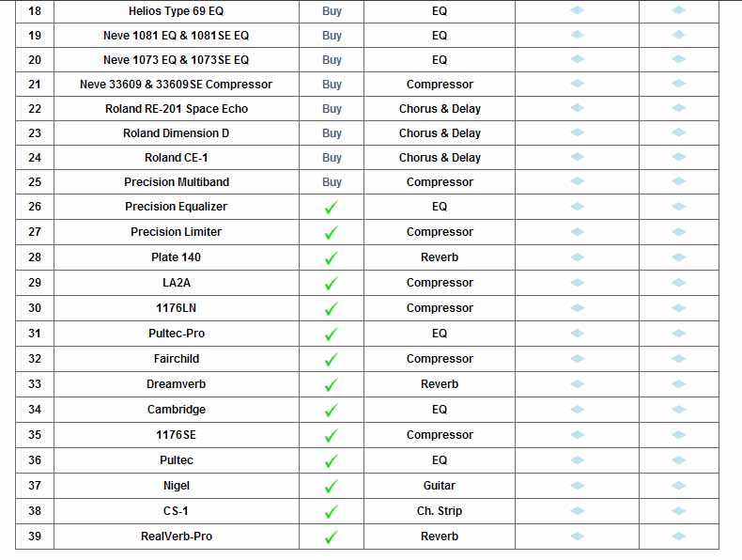Click the first diamond icon in the LA2A row

(x=577, y=283)
